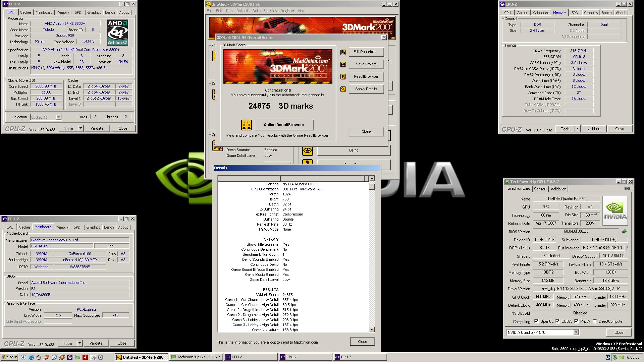Open SPD tab in Memory CPU-Z window
644x362 pixels.
coord(575,13)
